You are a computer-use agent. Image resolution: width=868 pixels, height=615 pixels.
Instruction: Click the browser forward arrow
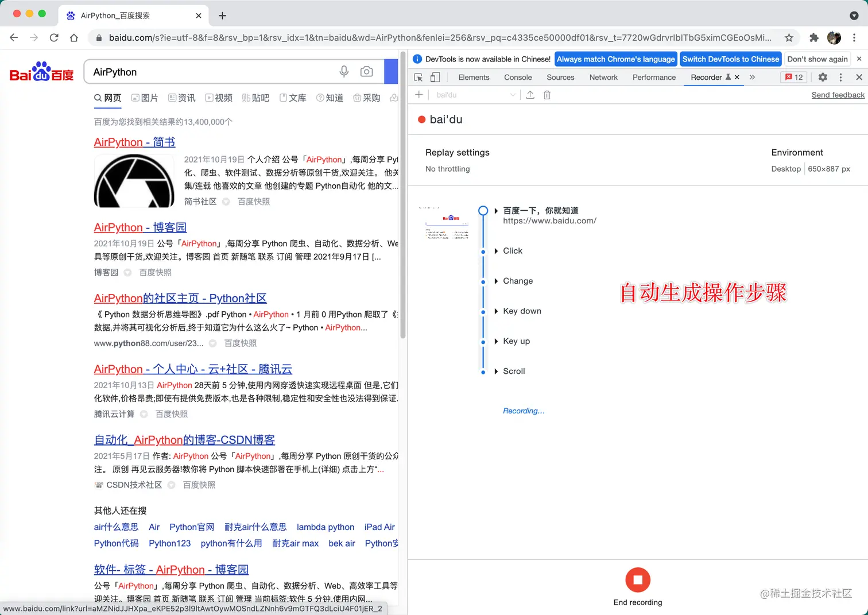pyautogui.click(x=34, y=37)
